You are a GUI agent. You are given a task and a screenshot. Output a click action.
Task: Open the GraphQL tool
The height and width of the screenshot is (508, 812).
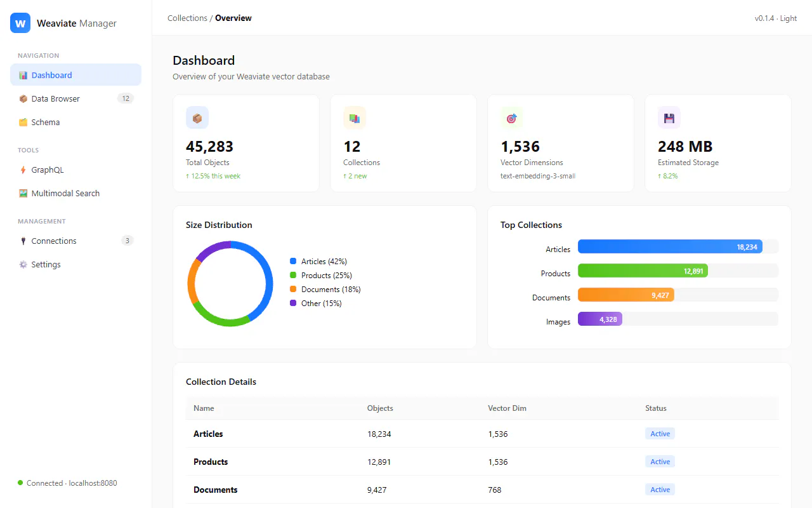point(75,170)
